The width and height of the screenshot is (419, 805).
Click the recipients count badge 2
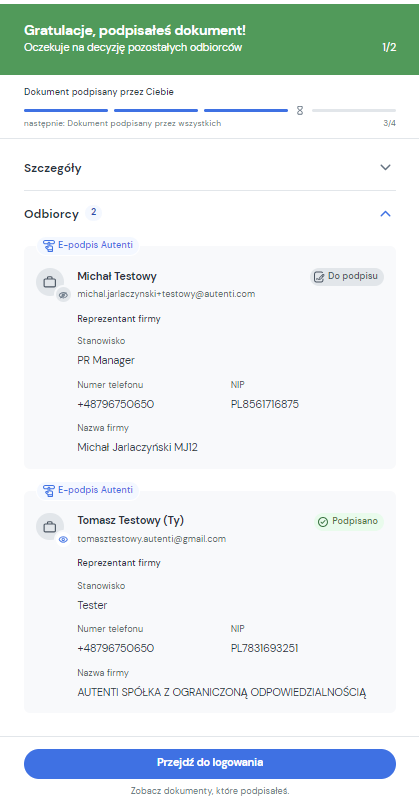(93, 212)
